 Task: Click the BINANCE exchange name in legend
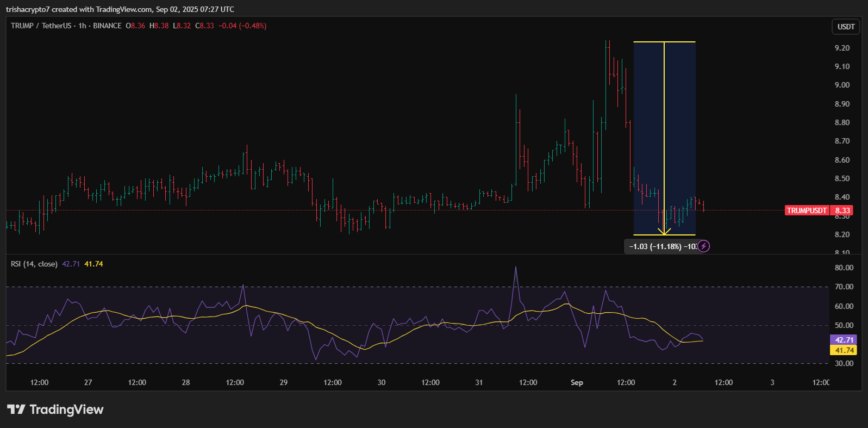[x=107, y=26]
